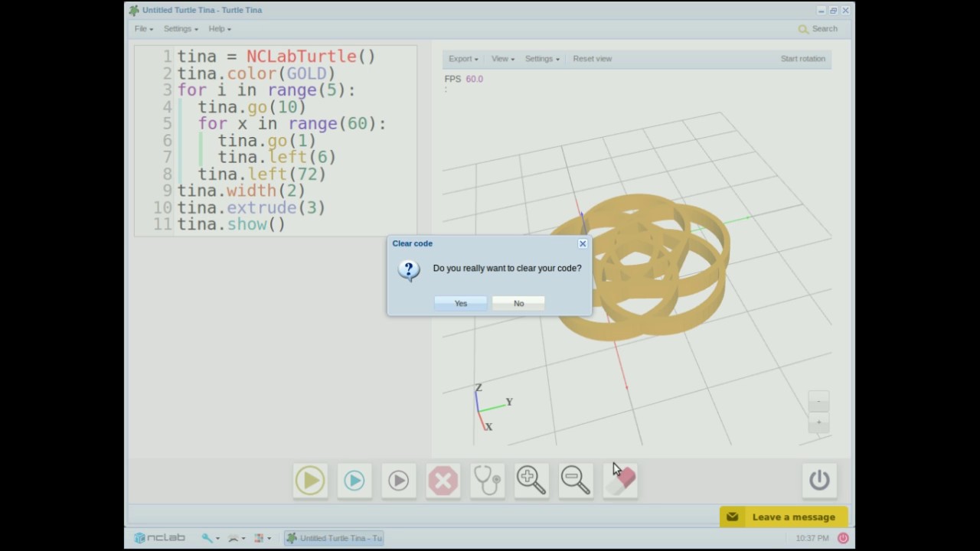Click Reset view

coord(592,59)
